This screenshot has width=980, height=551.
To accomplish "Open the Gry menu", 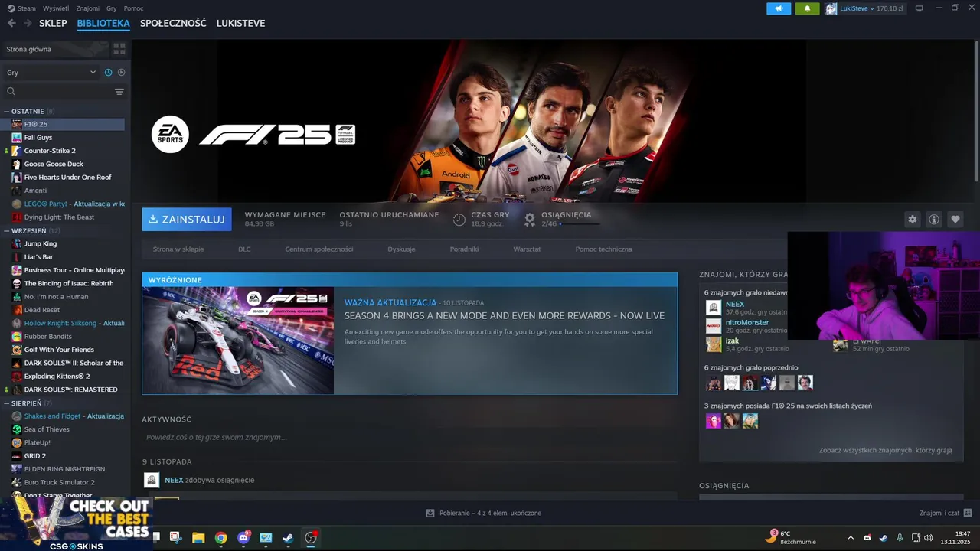I will coord(112,8).
